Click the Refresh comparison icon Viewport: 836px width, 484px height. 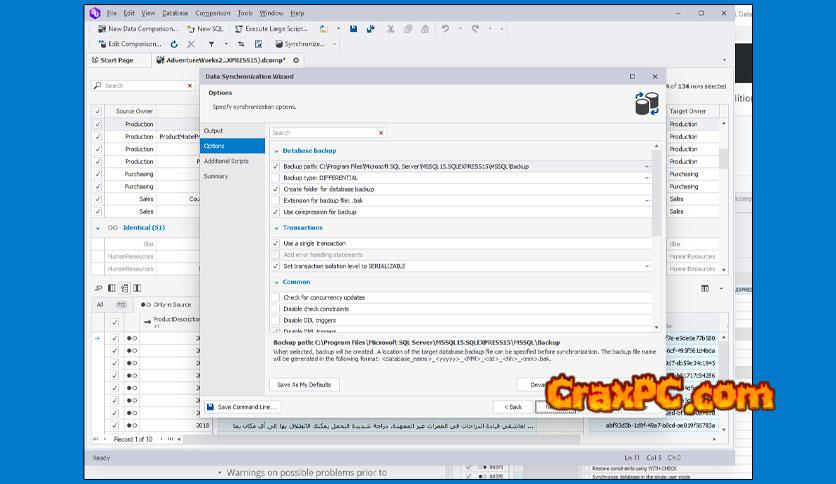point(174,44)
